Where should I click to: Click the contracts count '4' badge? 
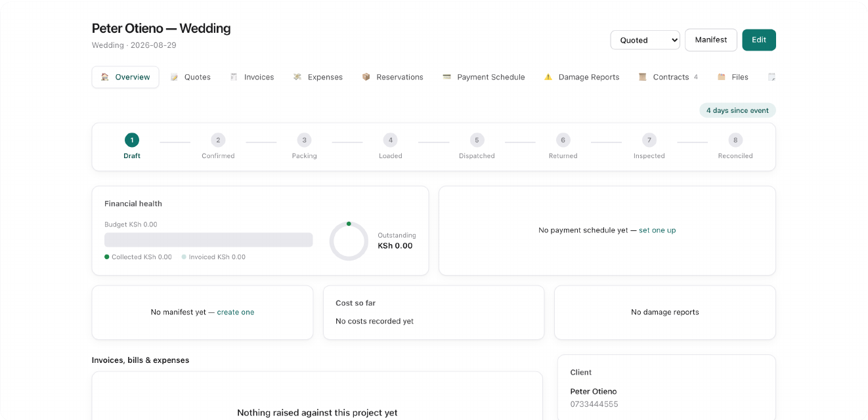[696, 77]
